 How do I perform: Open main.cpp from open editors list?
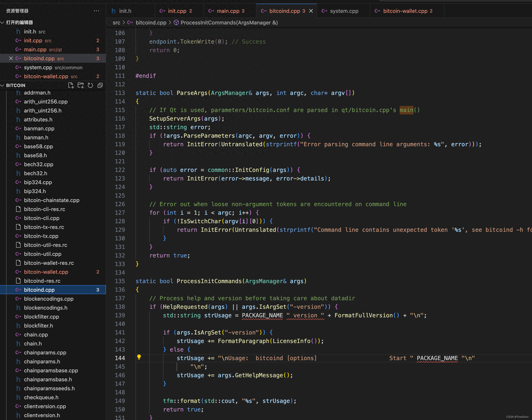click(x=35, y=49)
